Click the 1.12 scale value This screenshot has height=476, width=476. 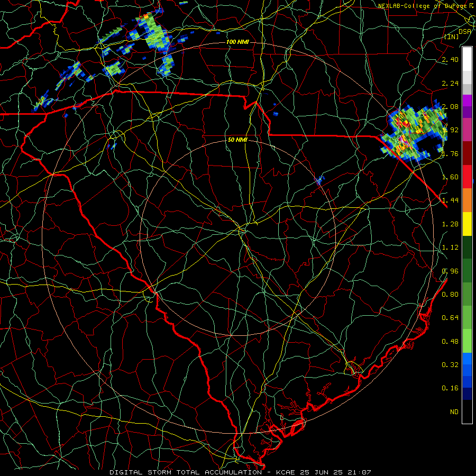(450, 248)
